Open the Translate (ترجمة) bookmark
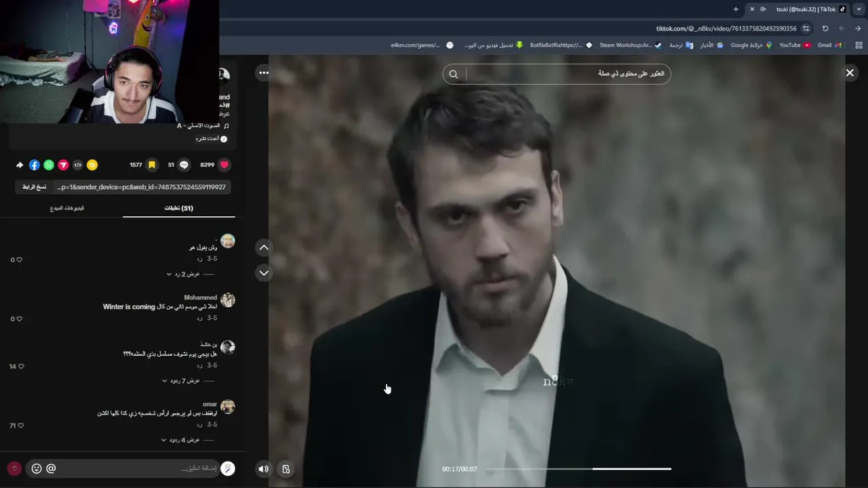 [x=681, y=45]
